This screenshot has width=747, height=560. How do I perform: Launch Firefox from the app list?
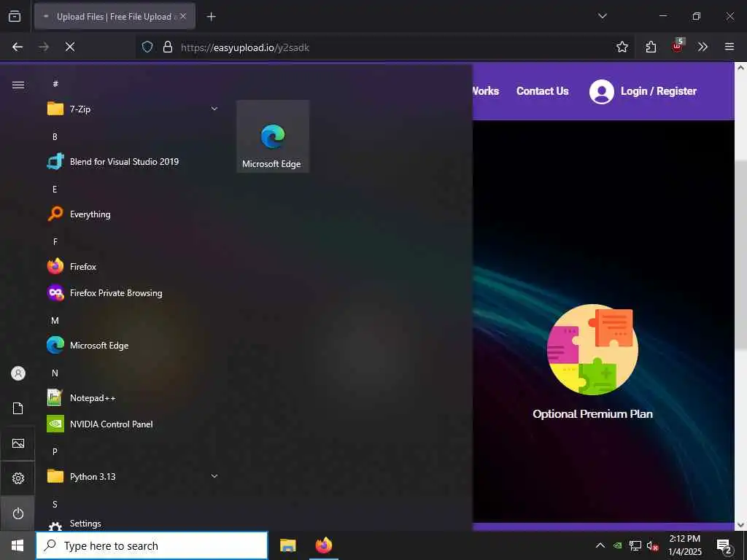coord(132,267)
